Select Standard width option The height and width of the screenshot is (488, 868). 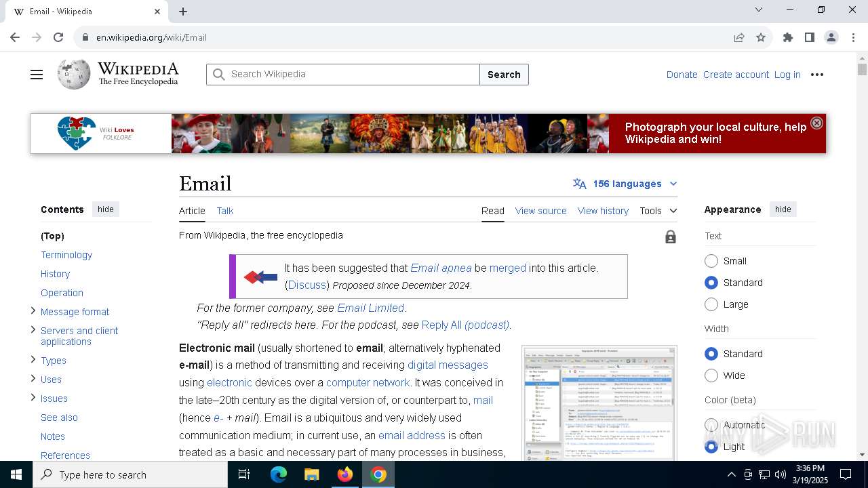point(711,354)
